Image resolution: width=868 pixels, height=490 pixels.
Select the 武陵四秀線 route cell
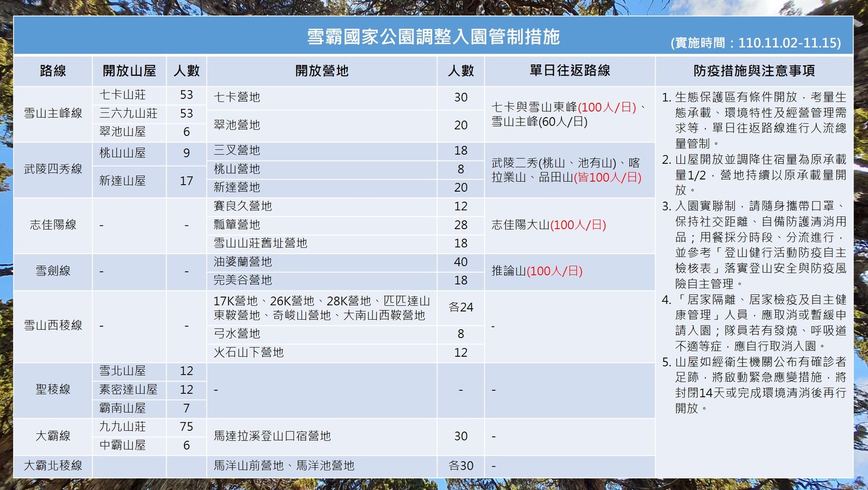(53, 169)
